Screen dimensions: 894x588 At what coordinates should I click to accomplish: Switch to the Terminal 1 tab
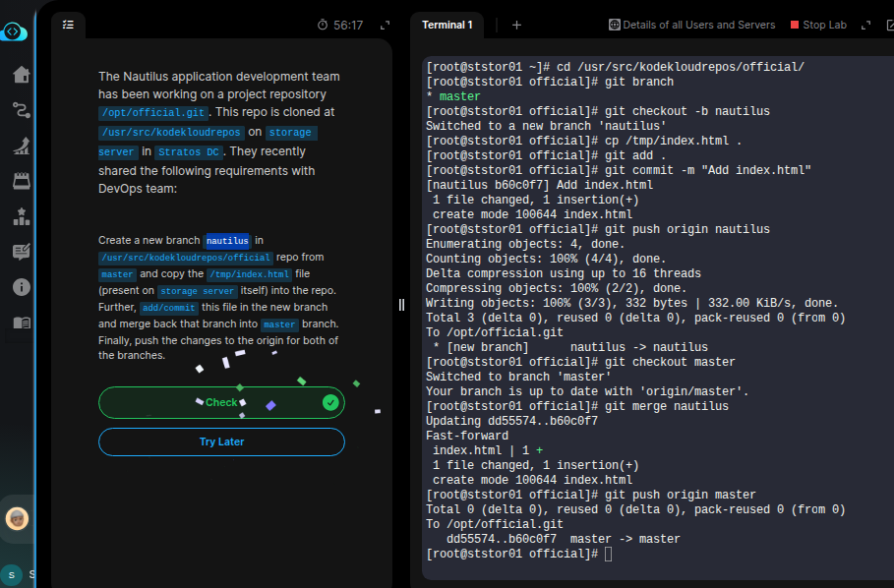point(447,25)
